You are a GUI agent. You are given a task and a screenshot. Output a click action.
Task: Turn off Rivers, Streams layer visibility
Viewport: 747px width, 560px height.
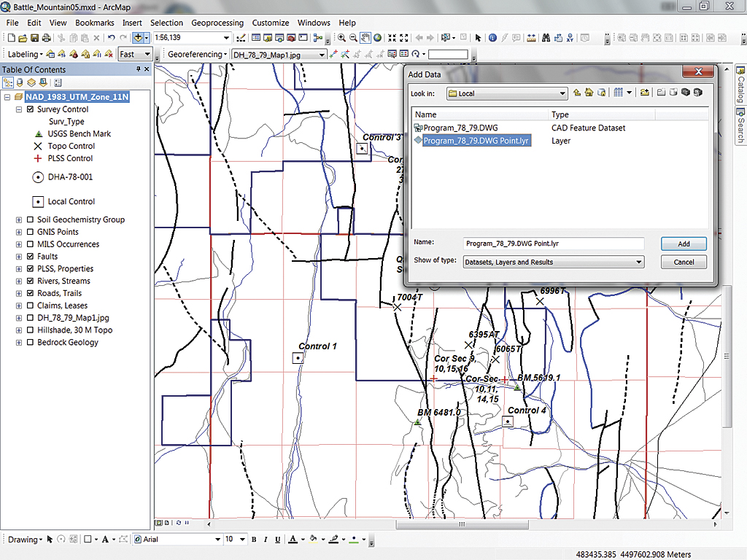coord(30,281)
